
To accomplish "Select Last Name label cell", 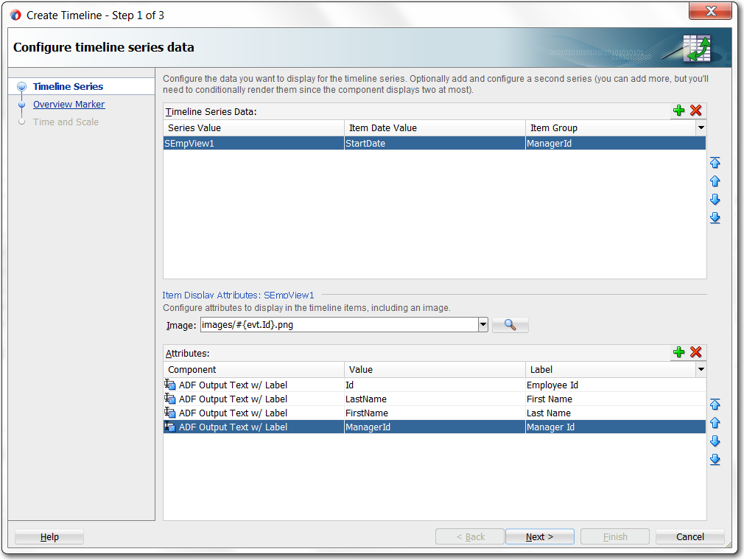I will [x=616, y=413].
